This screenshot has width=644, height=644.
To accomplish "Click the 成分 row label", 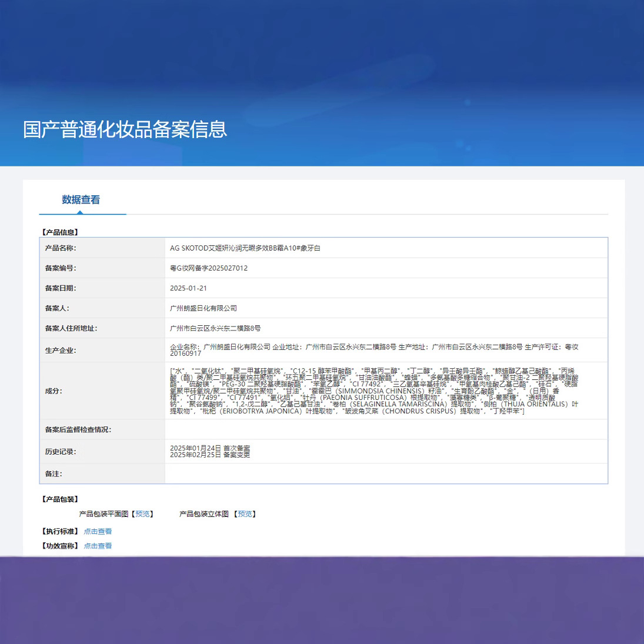I will point(54,391).
